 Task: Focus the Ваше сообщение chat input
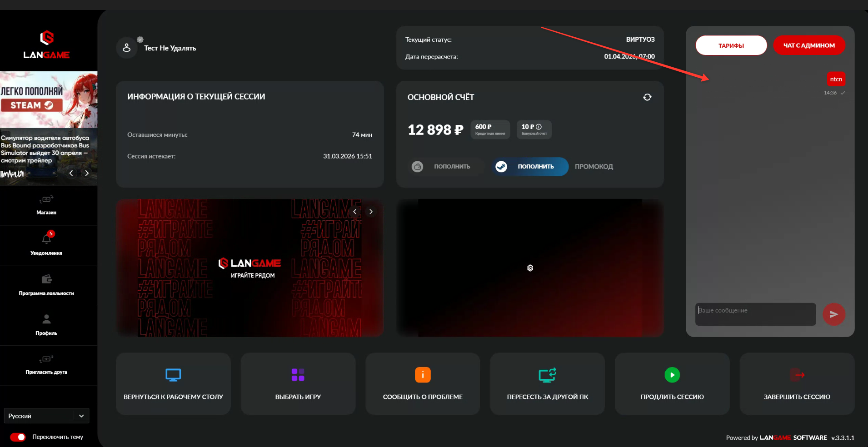pyautogui.click(x=756, y=314)
